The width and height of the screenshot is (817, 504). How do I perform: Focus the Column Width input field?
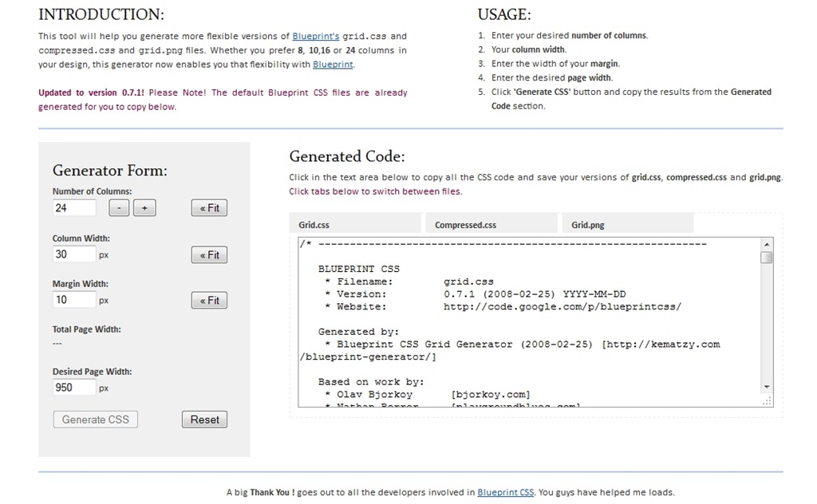[74, 254]
